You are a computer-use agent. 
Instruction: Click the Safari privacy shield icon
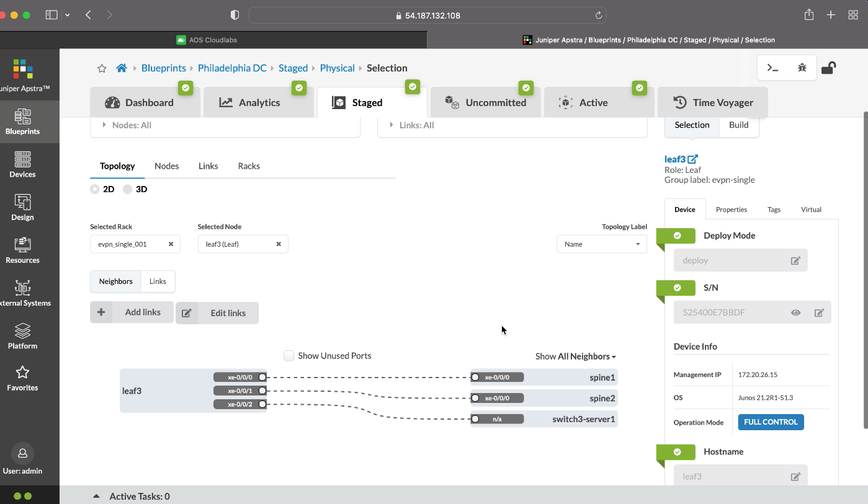pyautogui.click(x=235, y=15)
